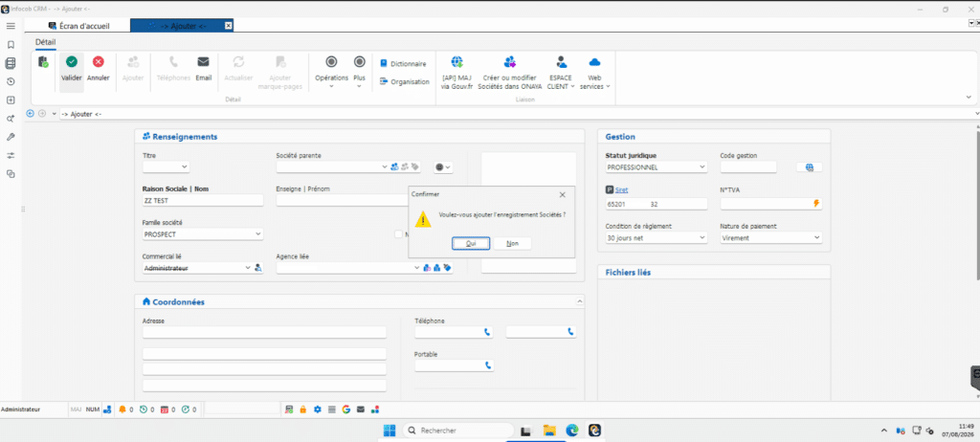
Task: Open the hamburger menu in left sidebar
Action: pos(11,26)
